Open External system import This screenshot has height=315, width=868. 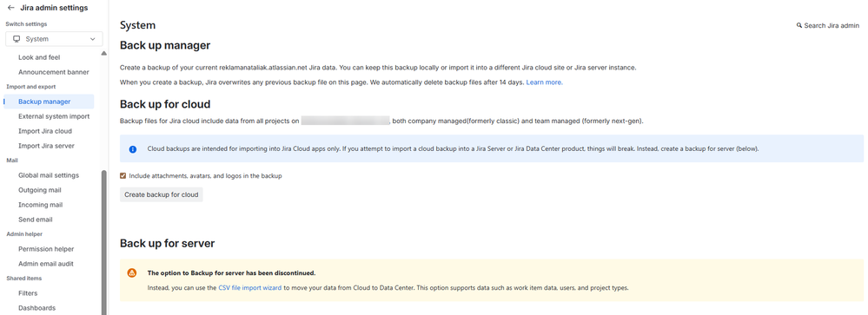click(x=54, y=116)
